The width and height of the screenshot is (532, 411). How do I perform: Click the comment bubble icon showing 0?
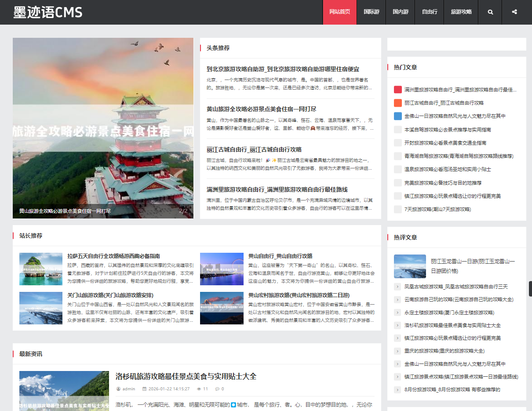(217, 389)
